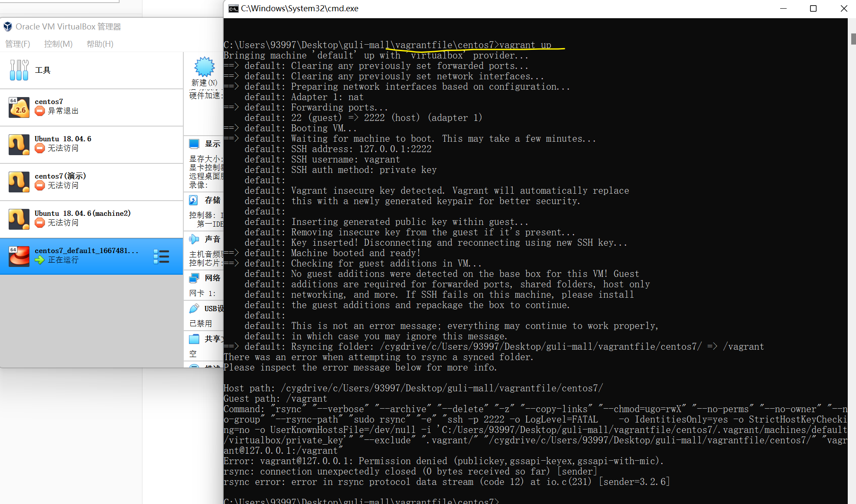Select the Ubuntu 18.04.6(machine2) VM entry
The height and width of the screenshot is (504, 856).
(91, 219)
